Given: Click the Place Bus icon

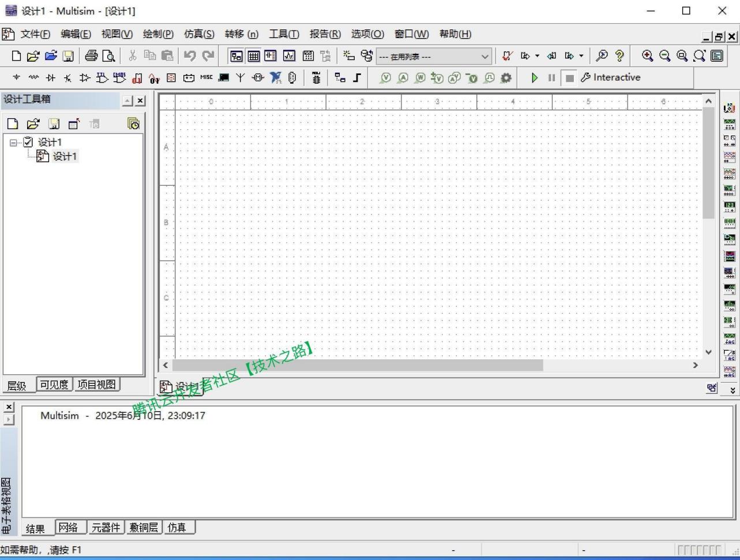Looking at the screenshot, I should coord(357,77).
